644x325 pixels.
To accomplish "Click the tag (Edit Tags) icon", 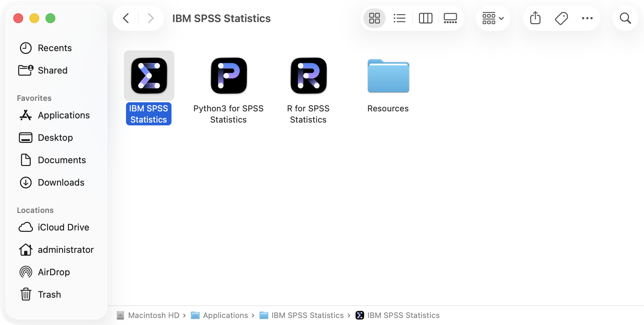I will click(561, 18).
